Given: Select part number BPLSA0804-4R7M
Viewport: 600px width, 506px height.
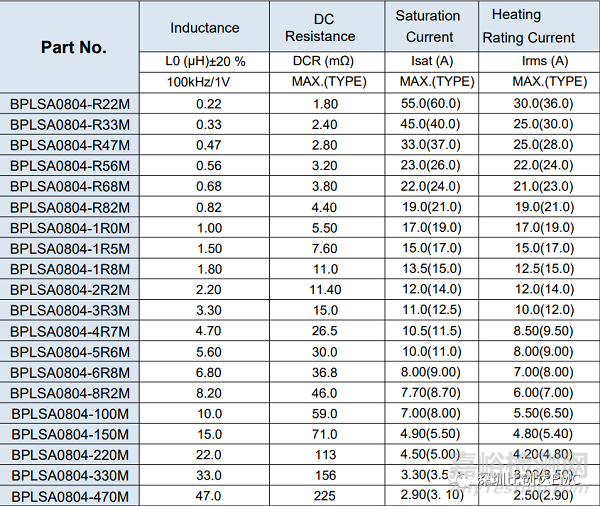Looking at the screenshot, I should [71, 331].
